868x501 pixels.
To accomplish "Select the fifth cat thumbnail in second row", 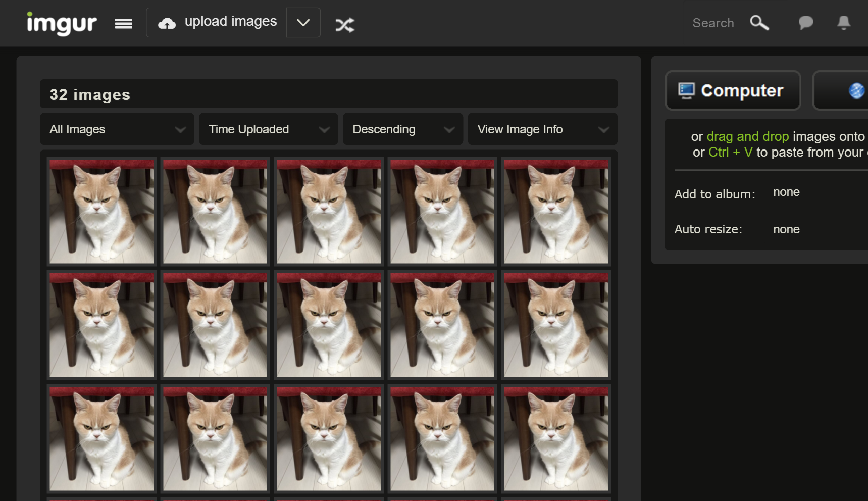I will tap(556, 325).
